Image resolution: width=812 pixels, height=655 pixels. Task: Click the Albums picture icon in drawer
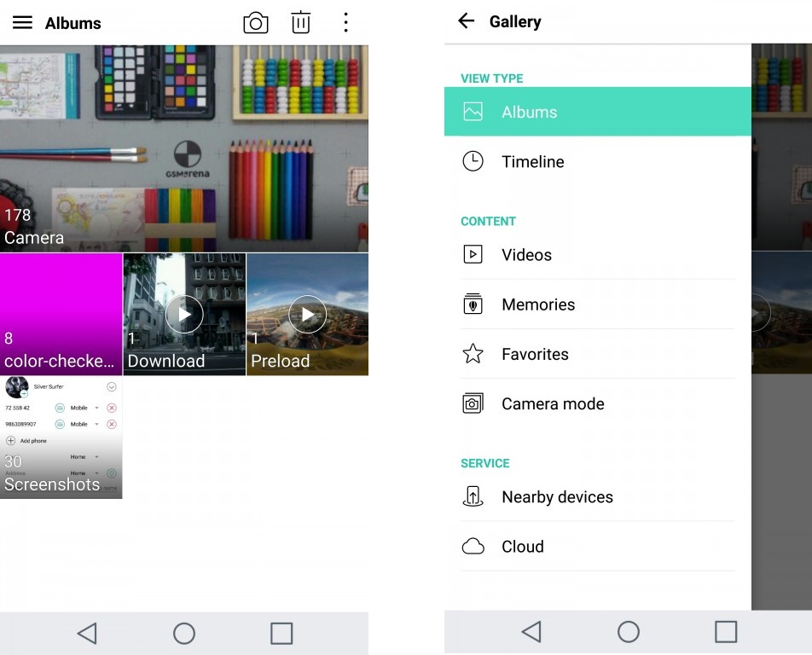(473, 112)
